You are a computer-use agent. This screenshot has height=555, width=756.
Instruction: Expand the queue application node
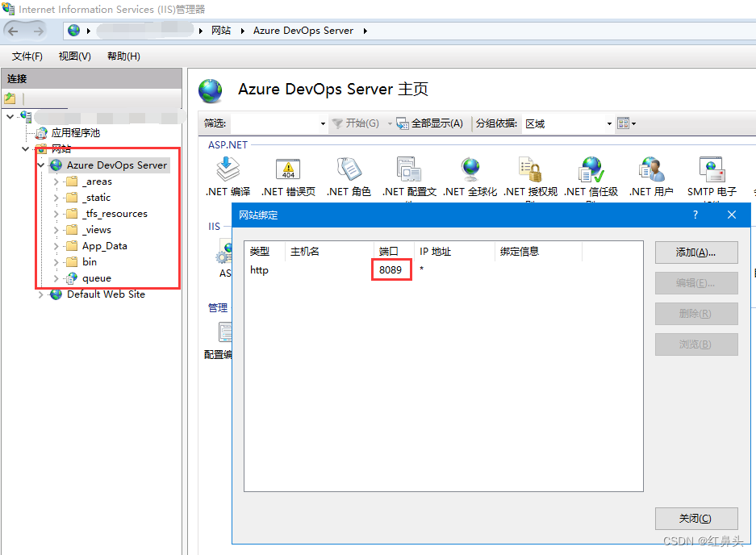click(56, 278)
